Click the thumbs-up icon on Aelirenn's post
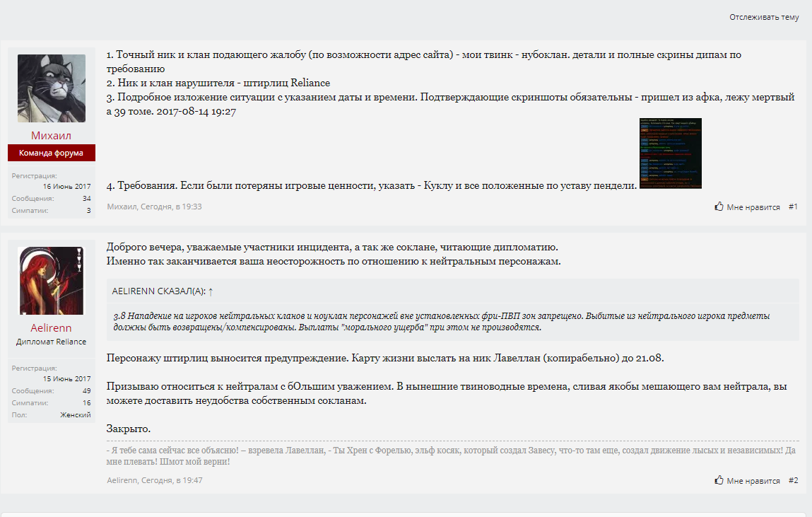 tap(719, 480)
